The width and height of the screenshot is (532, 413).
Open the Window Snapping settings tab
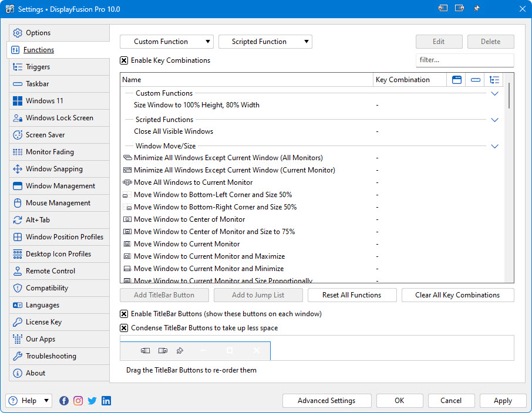(54, 169)
